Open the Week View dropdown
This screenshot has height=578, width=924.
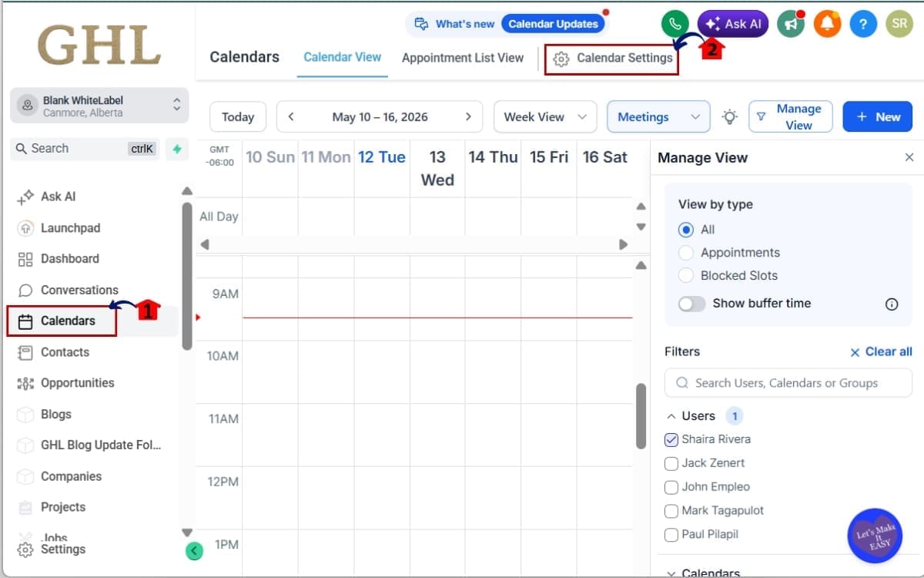click(x=545, y=117)
